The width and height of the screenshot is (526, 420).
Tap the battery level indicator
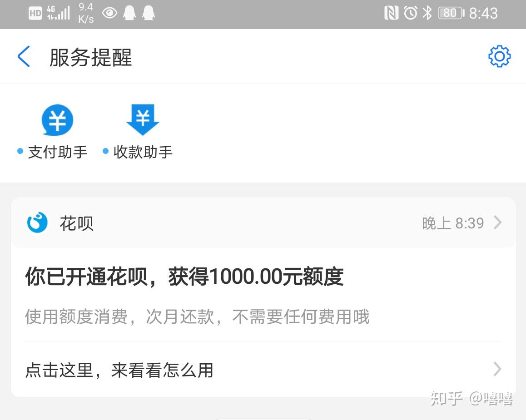pyautogui.click(x=451, y=14)
